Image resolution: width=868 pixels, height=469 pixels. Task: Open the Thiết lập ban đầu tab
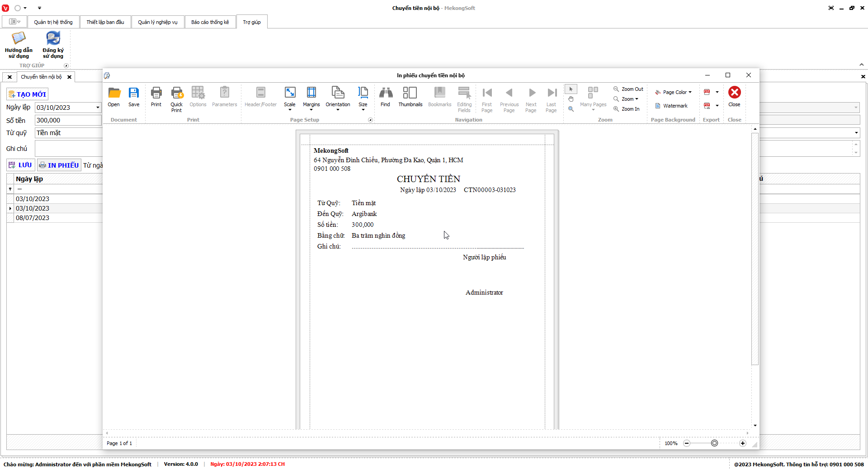[105, 22]
